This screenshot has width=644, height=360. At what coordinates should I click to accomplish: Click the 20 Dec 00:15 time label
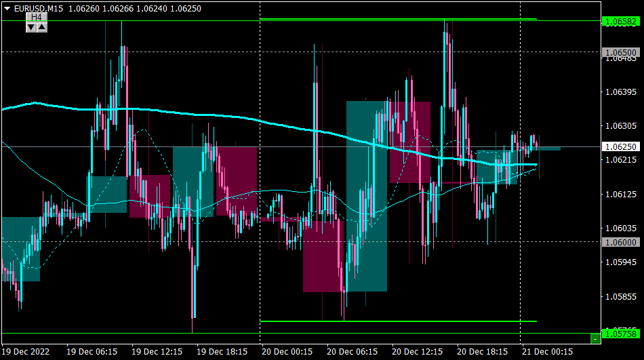(x=287, y=352)
